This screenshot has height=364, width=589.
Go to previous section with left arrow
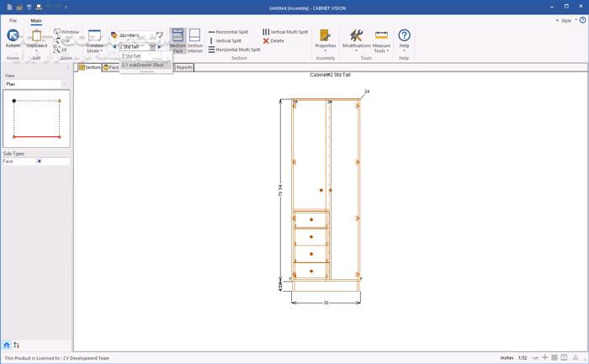pos(114,47)
